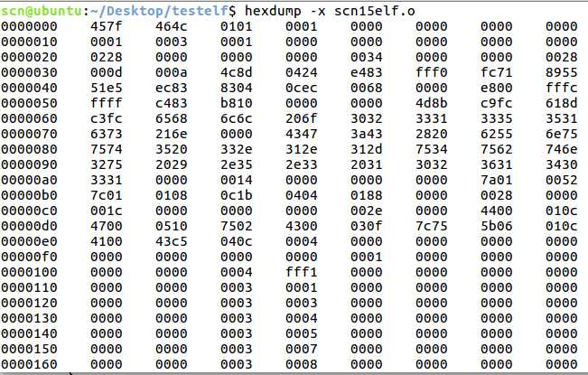Image resolution: width=588 pixels, height=375 pixels.
Task: Click the 'scn@ubuntu' prompt user text
Action: [42, 11]
